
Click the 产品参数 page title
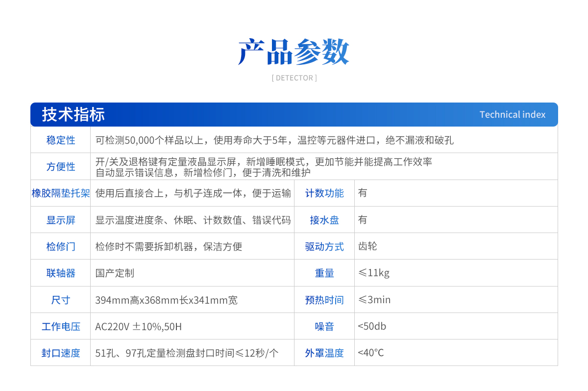coord(294,52)
